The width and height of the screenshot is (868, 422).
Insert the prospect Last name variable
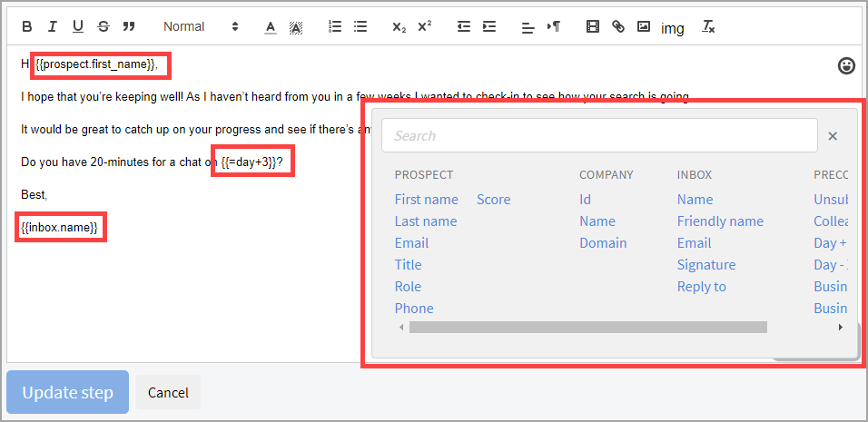click(425, 221)
